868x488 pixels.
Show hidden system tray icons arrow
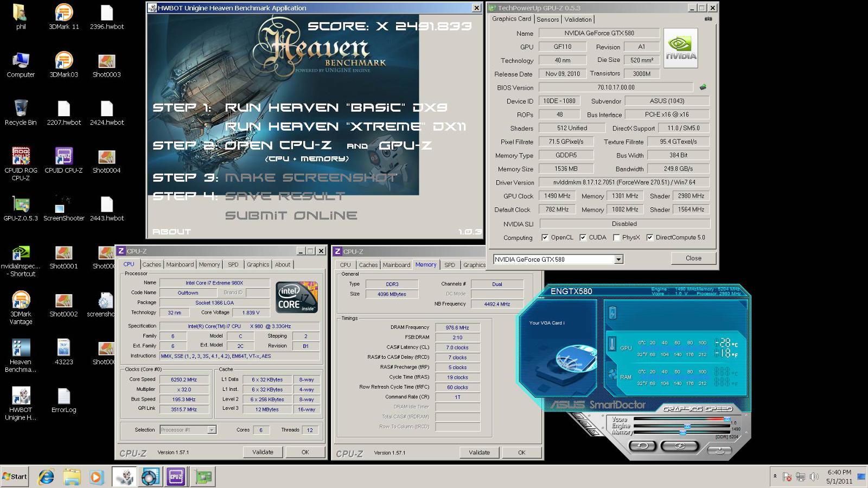pyautogui.click(x=775, y=476)
